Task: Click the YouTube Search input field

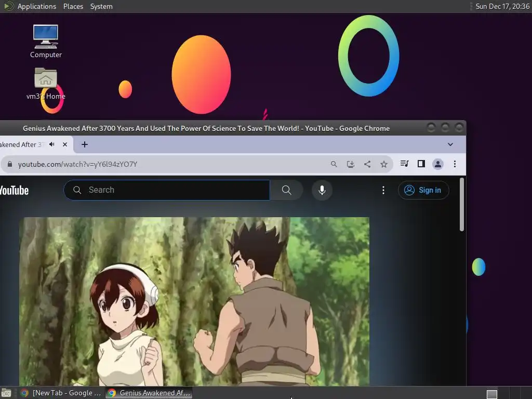Action: 167,190
